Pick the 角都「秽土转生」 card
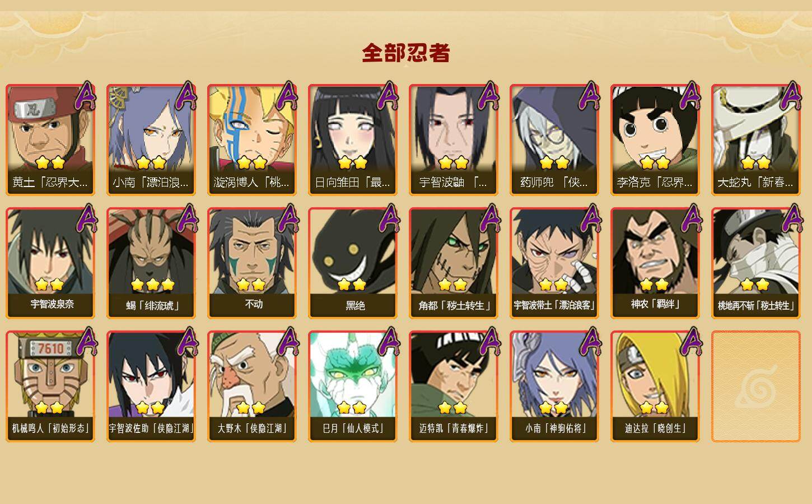Screen dimensions: 812x504 [x=454, y=263]
